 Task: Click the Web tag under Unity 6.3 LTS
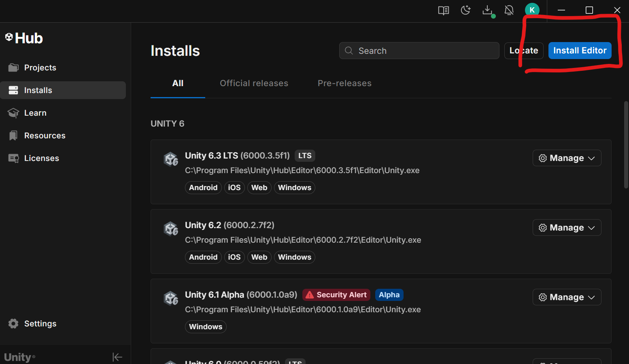click(259, 188)
